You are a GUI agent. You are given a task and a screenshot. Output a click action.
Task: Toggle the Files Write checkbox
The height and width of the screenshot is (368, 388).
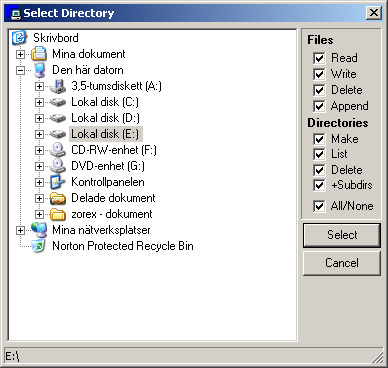point(319,74)
